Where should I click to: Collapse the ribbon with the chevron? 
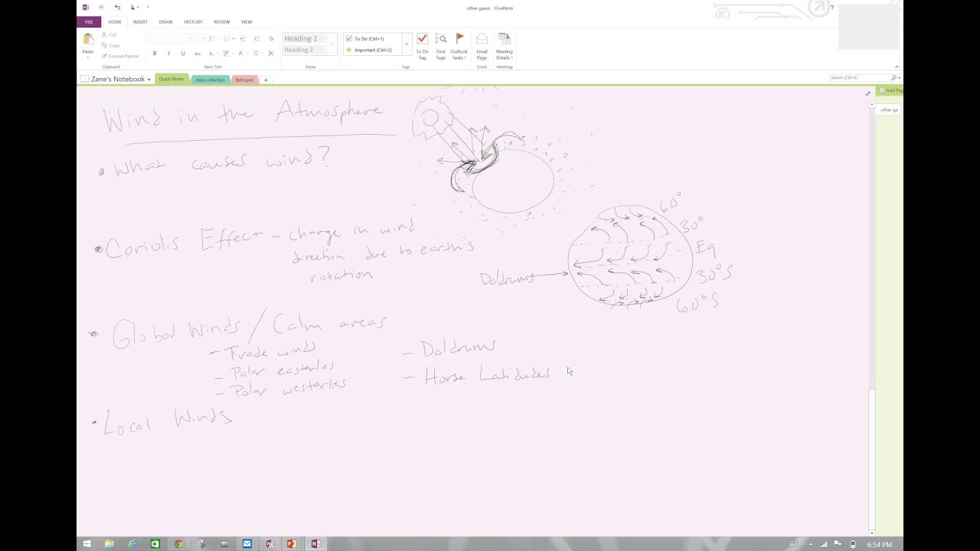tap(897, 67)
